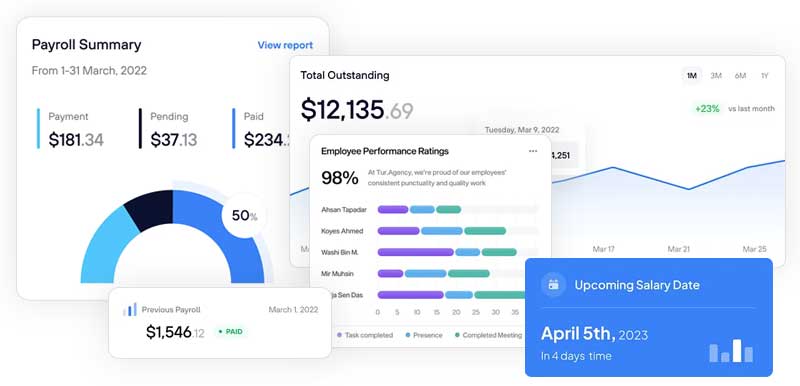Click the Mar 21 axis label
The width and height of the screenshot is (800, 386).
coord(679,249)
